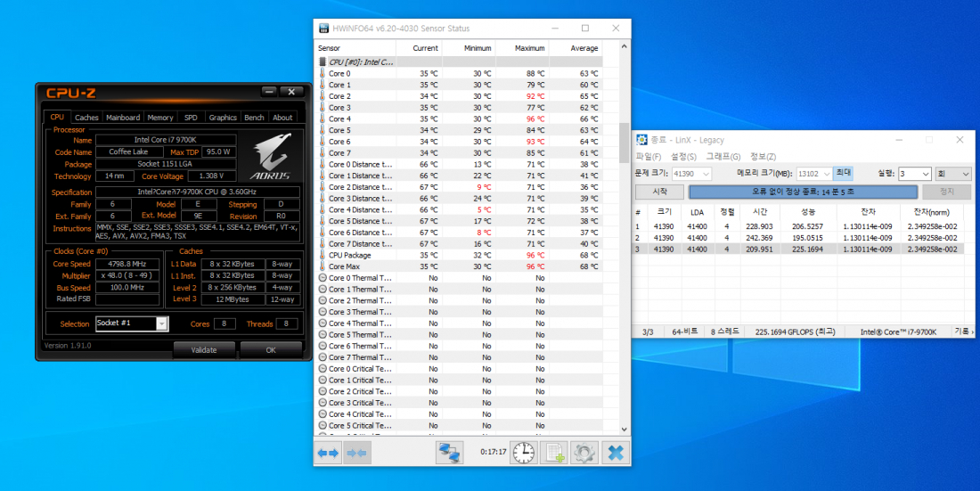
Task: Open the About tab in CPU-Z
Action: click(x=282, y=117)
